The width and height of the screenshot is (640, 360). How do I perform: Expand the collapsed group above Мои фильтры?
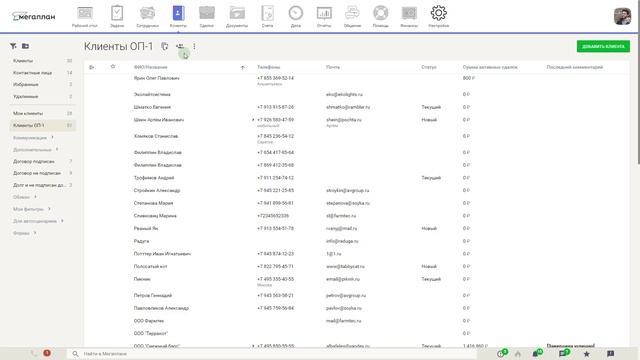[24, 197]
